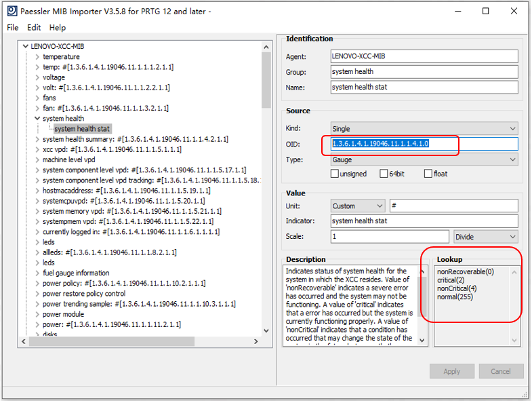Select the currently logged in row
This screenshot has width=532, height=401.
click(x=131, y=232)
